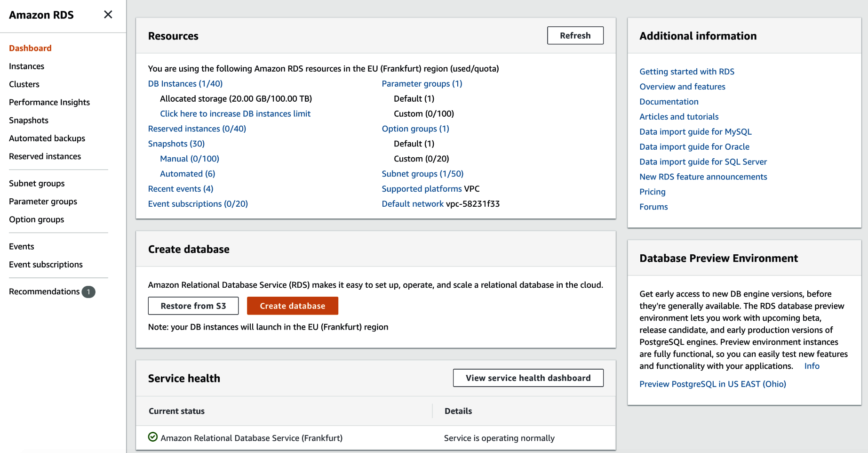Close the Amazon RDS sidebar with the X icon

108,15
